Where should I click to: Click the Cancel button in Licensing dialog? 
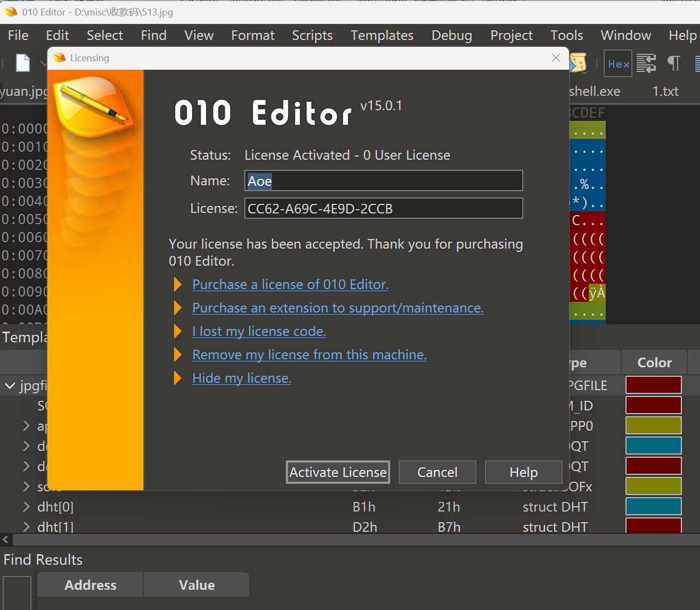click(x=437, y=472)
